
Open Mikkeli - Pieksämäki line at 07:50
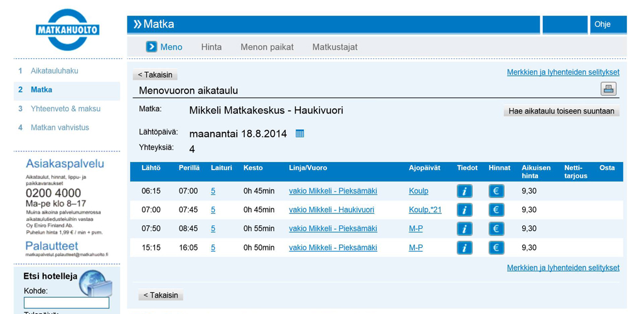[333, 229]
